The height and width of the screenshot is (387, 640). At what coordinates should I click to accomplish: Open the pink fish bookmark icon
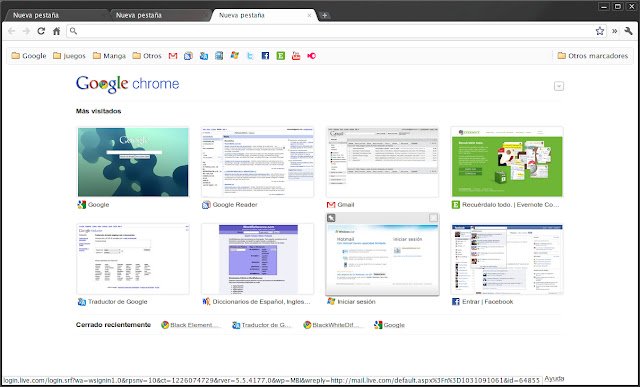point(311,56)
